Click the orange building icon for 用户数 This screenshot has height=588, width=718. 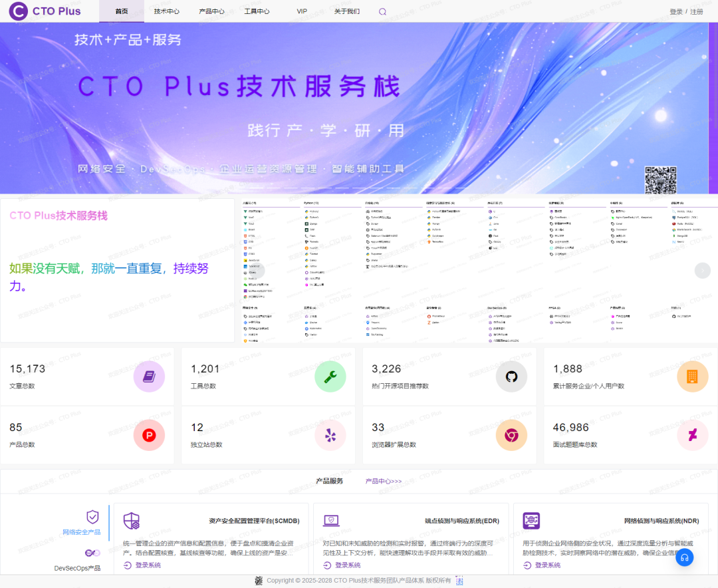point(692,376)
